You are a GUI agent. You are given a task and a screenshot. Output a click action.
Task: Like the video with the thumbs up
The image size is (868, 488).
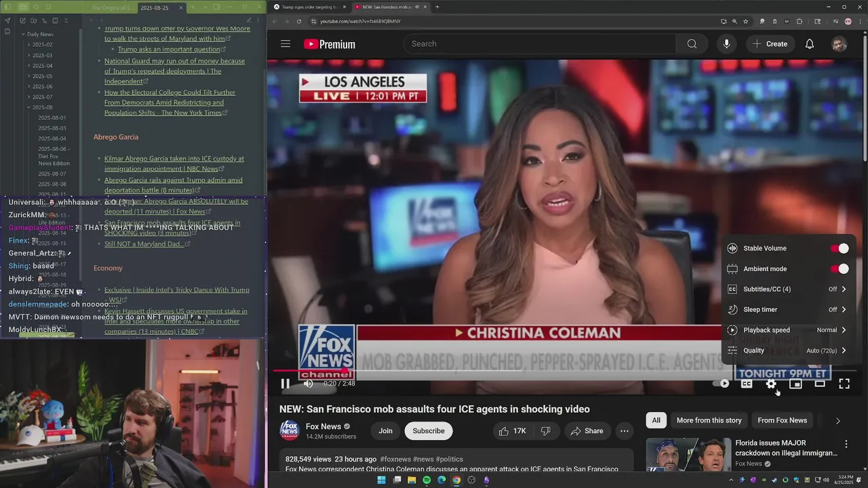point(511,431)
